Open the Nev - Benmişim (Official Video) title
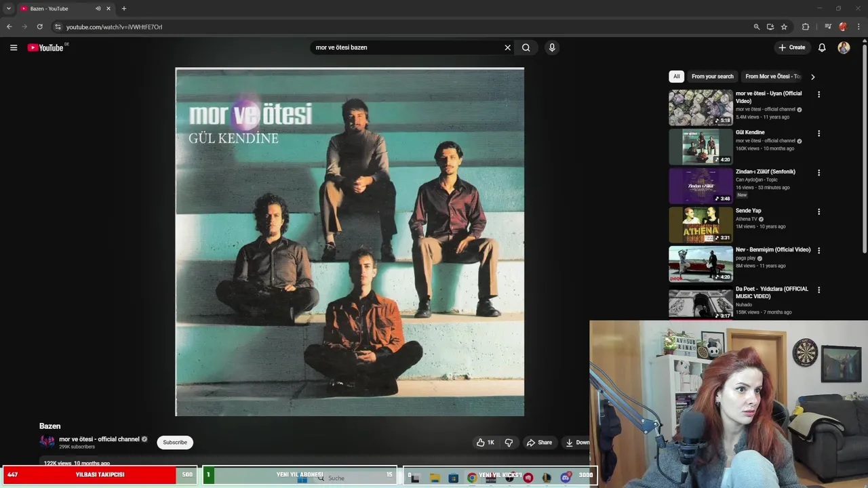 point(773,249)
